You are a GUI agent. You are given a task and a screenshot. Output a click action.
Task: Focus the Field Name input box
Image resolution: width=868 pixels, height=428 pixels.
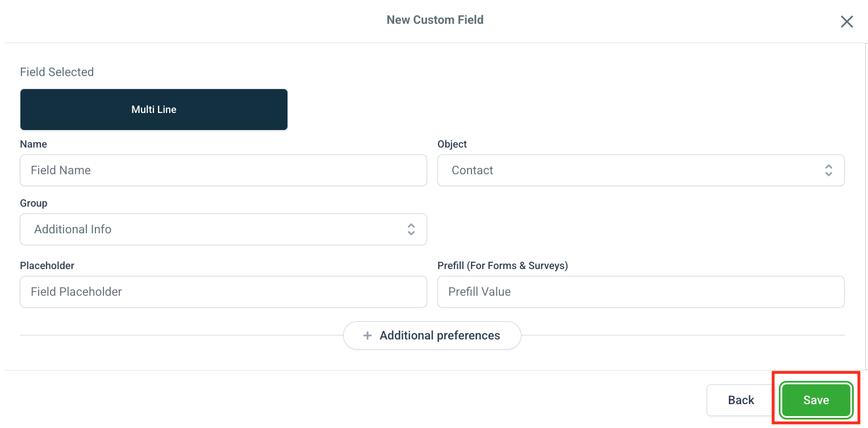pyautogui.click(x=223, y=170)
